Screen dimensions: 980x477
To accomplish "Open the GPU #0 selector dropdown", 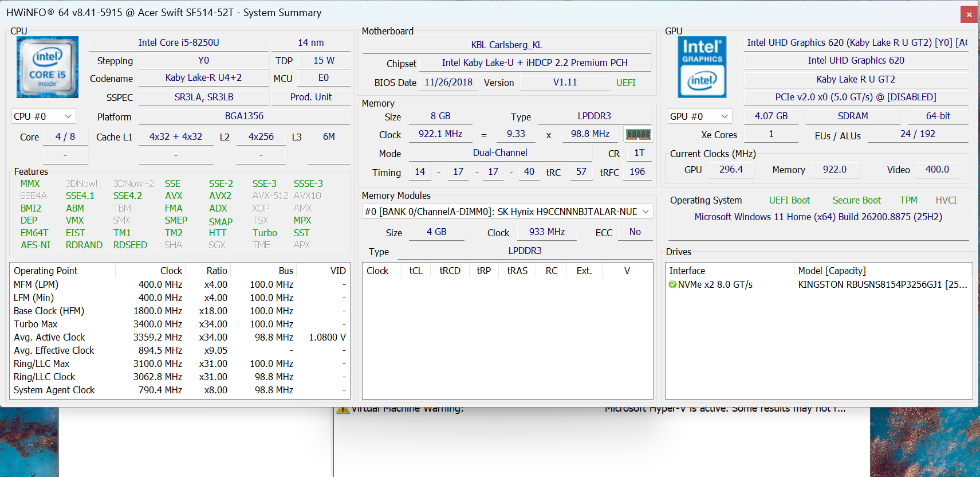I will click(700, 116).
